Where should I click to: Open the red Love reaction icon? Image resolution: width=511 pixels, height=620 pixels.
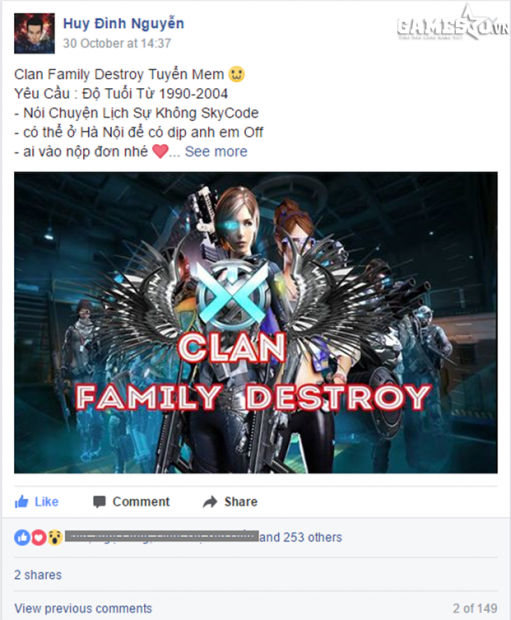[39, 537]
